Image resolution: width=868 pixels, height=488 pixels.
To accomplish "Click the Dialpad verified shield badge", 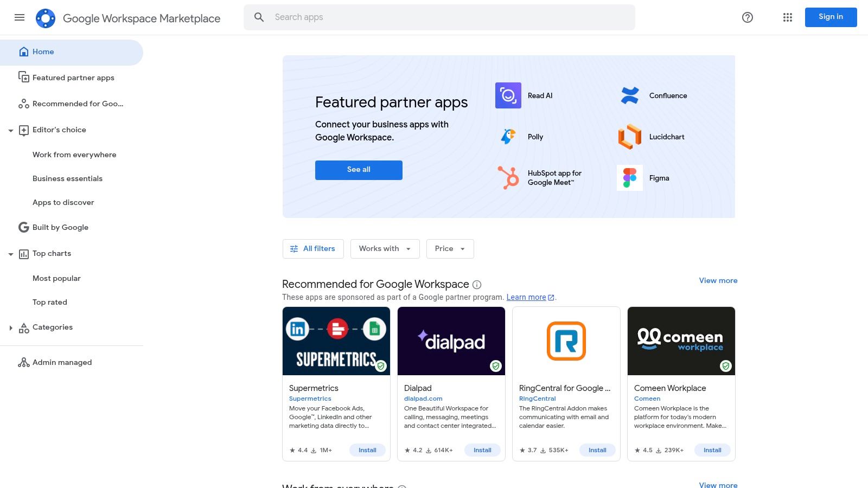I will pos(496,366).
